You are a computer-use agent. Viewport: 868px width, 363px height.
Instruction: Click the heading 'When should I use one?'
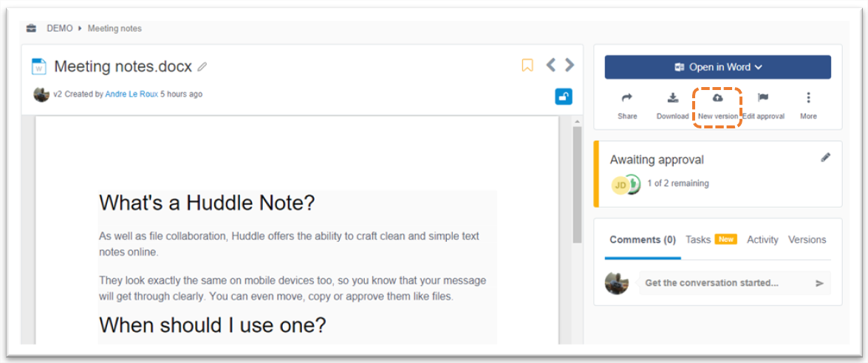(213, 325)
